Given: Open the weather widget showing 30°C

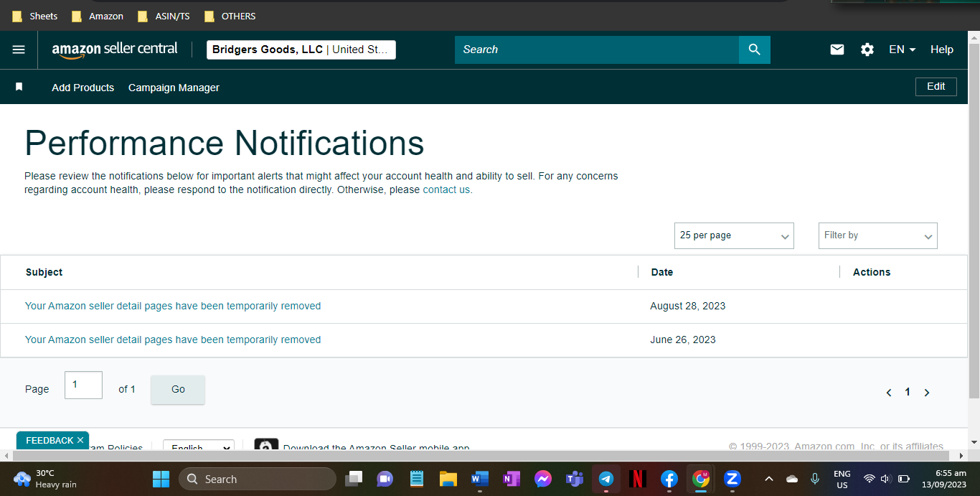Looking at the screenshot, I should click(x=44, y=479).
